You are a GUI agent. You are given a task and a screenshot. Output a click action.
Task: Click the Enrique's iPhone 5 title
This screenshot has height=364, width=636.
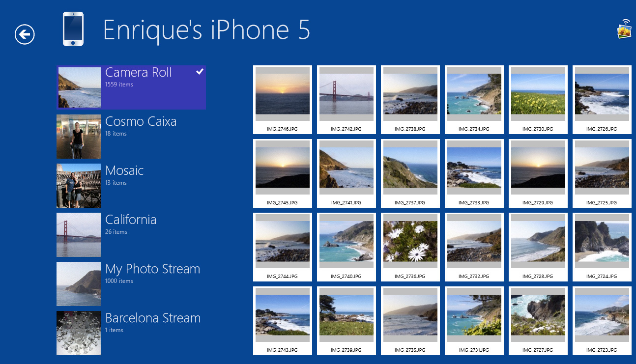[206, 30]
